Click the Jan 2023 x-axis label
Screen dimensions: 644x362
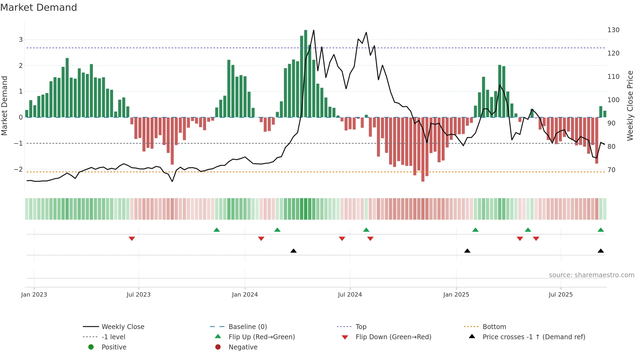[34, 295]
